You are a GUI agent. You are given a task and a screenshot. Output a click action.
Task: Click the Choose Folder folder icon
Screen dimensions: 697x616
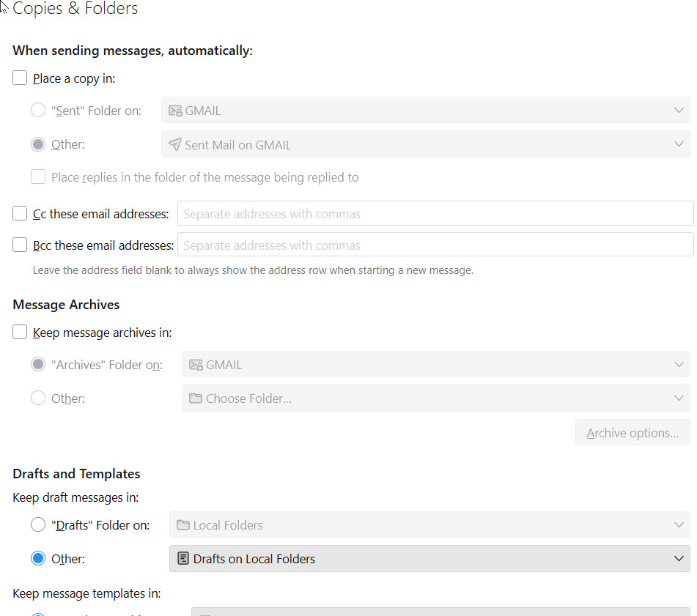click(196, 398)
